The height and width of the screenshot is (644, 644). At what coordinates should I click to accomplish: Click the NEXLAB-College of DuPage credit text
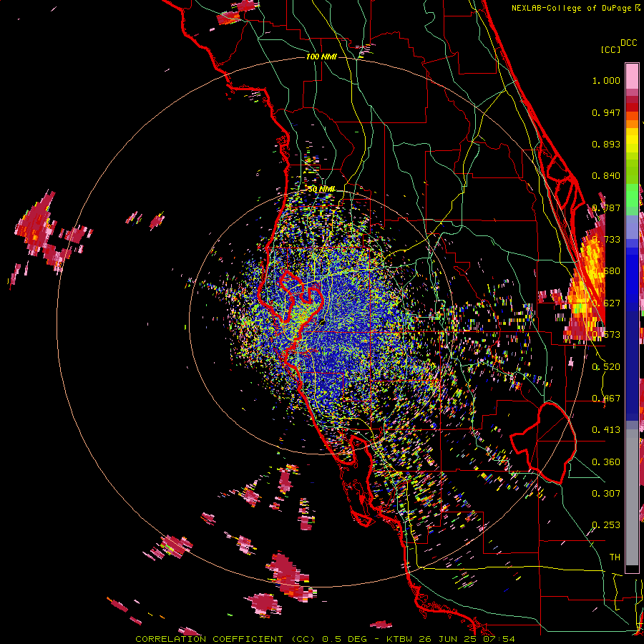tap(576, 8)
